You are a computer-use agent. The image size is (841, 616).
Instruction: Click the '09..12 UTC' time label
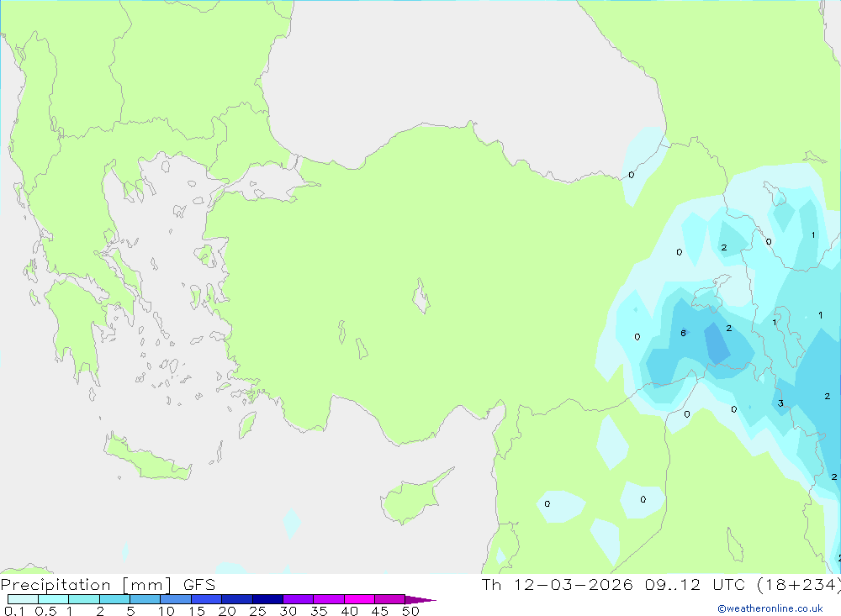pyautogui.click(x=695, y=585)
